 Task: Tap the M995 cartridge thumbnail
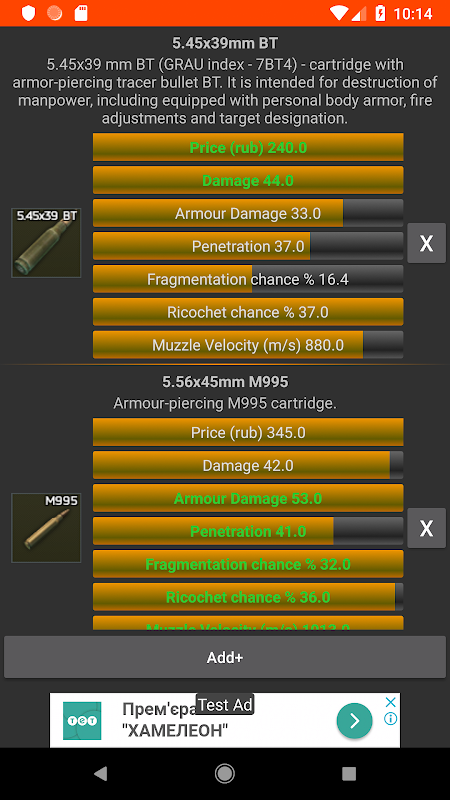pyautogui.click(x=46, y=528)
